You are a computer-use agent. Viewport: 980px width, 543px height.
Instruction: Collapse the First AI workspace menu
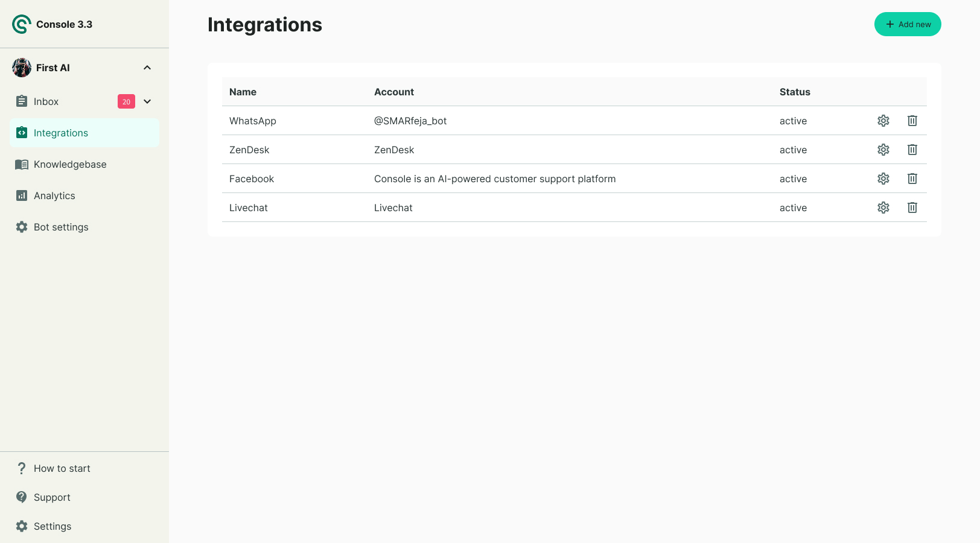click(x=147, y=68)
